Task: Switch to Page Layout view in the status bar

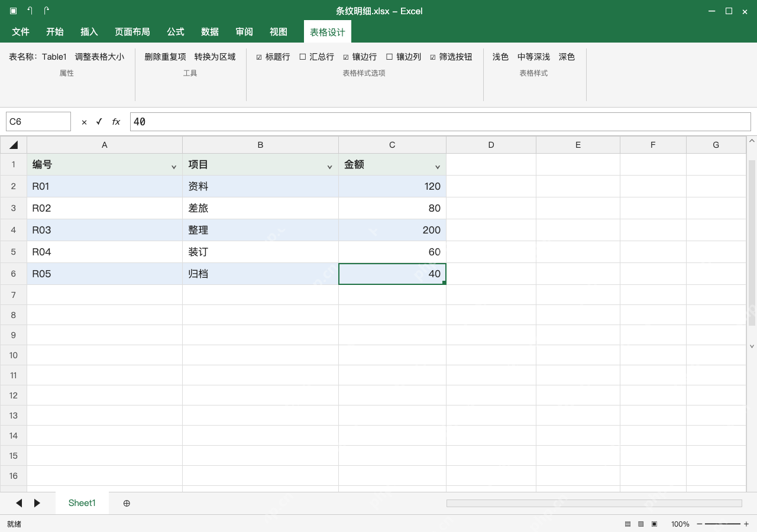Action: pos(641,524)
